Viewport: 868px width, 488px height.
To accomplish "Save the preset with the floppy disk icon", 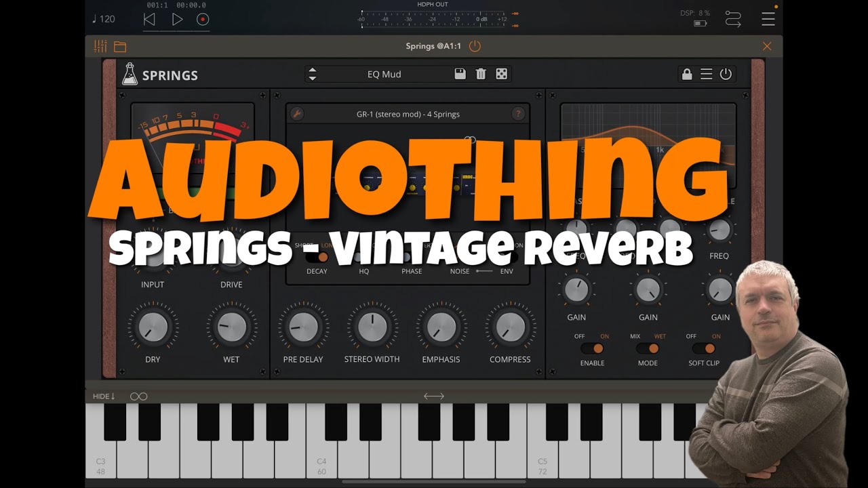I will coord(460,74).
